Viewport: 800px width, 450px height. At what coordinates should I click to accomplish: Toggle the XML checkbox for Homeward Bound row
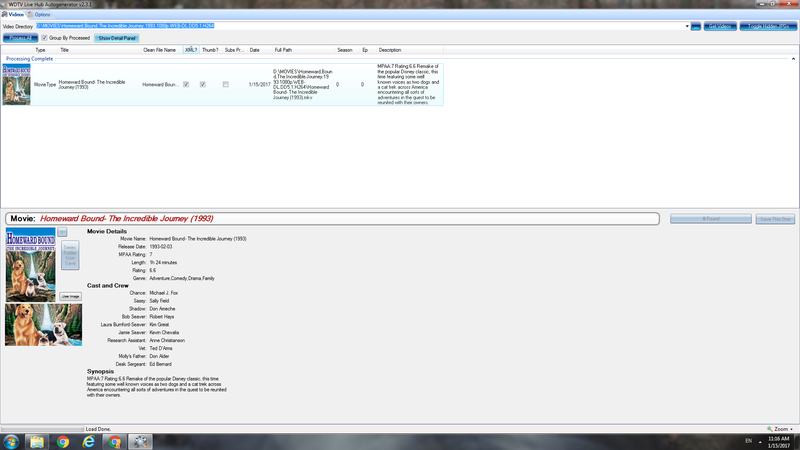point(186,84)
